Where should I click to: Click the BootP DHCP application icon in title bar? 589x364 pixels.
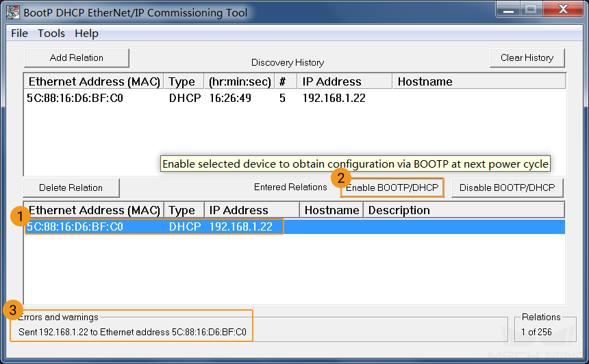pos(13,12)
